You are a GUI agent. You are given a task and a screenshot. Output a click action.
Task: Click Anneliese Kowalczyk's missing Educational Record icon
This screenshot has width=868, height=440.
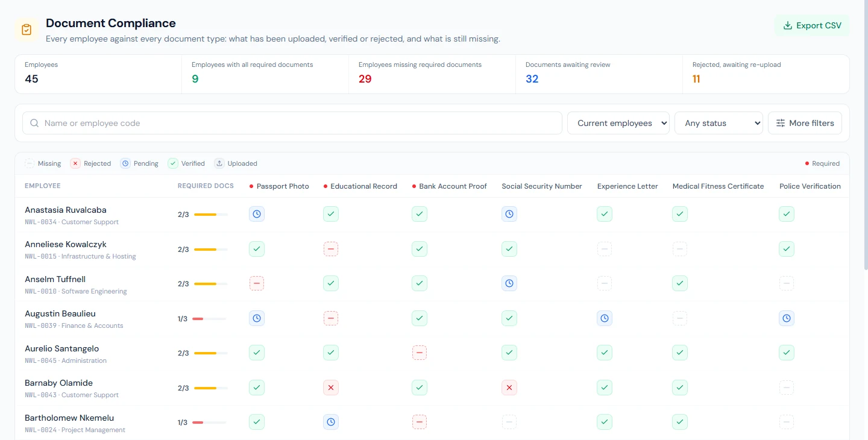pos(330,249)
